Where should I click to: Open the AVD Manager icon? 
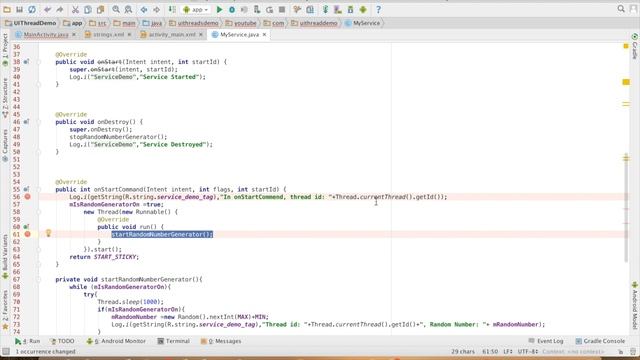pyautogui.click(x=338, y=9)
